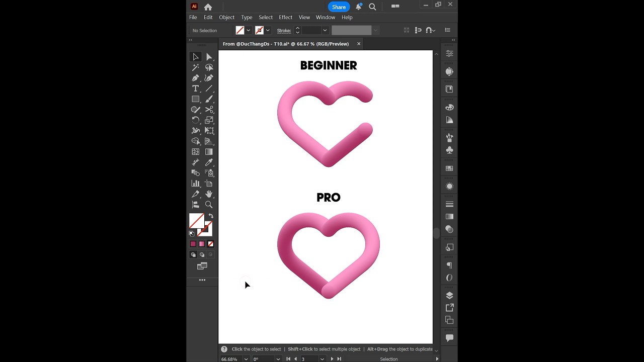Select the Line Segment tool

tap(209, 88)
